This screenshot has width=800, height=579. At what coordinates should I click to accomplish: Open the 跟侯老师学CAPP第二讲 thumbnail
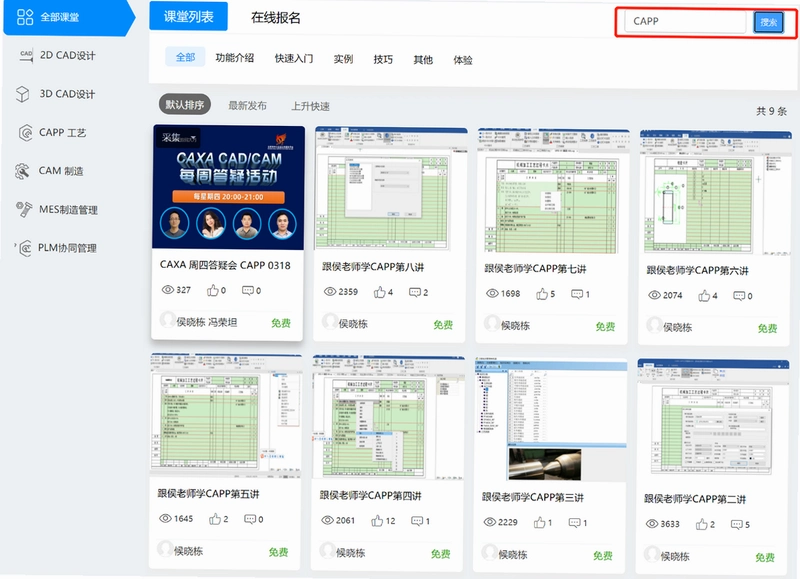713,421
